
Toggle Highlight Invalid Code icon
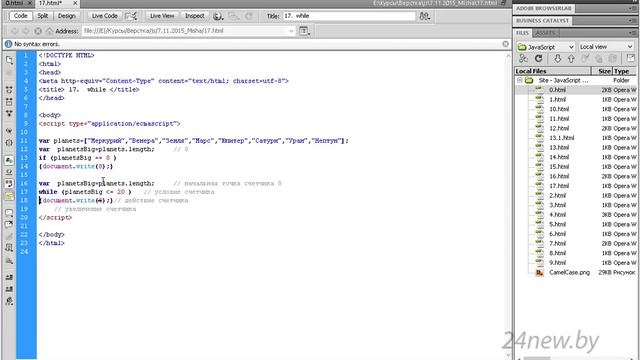(9, 172)
